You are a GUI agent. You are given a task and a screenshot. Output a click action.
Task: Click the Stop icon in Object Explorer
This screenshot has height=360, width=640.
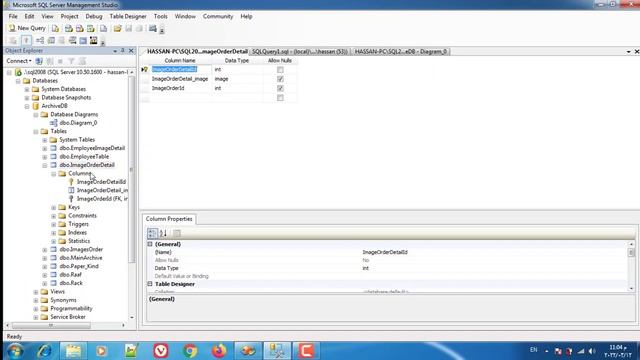tap(60, 61)
